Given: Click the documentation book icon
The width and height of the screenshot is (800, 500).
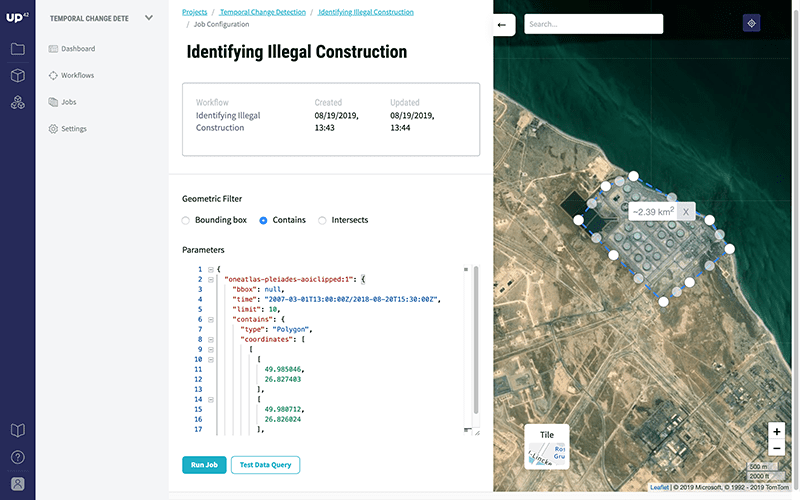Looking at the screenshot, I should (x=17, y=431).
